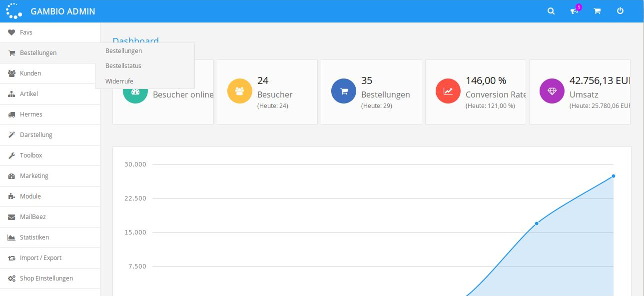
Task: Select Bestellstatus from the submenu
Action: coord(123,66)
